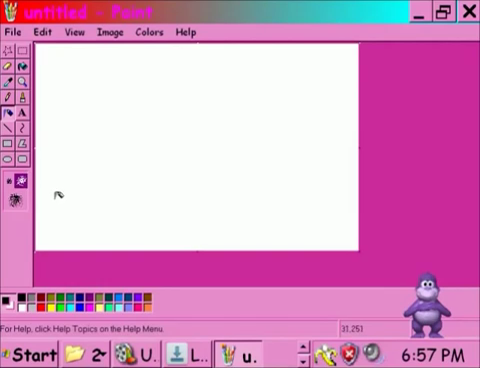
Task: Select the Ellipse shape tool
Action: (x=8, y=159)
